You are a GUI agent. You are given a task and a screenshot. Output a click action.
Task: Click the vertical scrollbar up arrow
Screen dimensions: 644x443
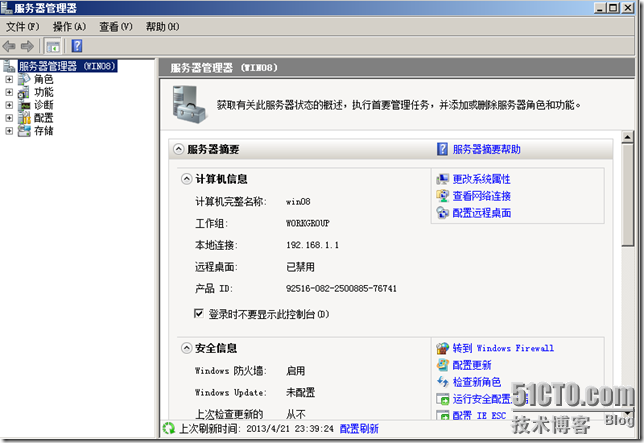click(627, 137)
